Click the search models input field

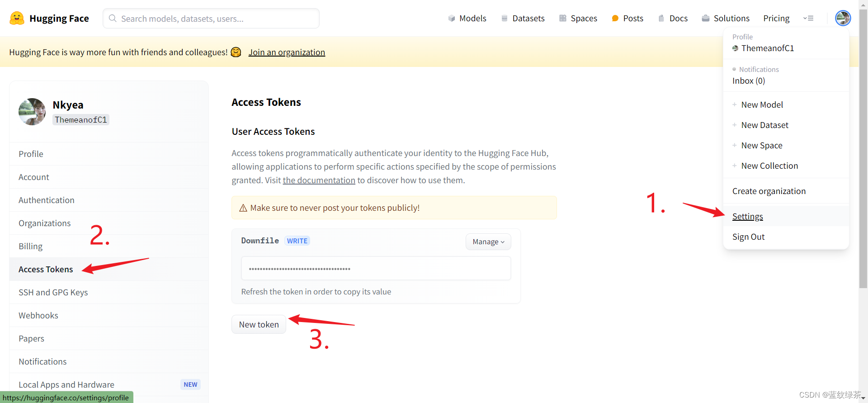tap(211, 19)
